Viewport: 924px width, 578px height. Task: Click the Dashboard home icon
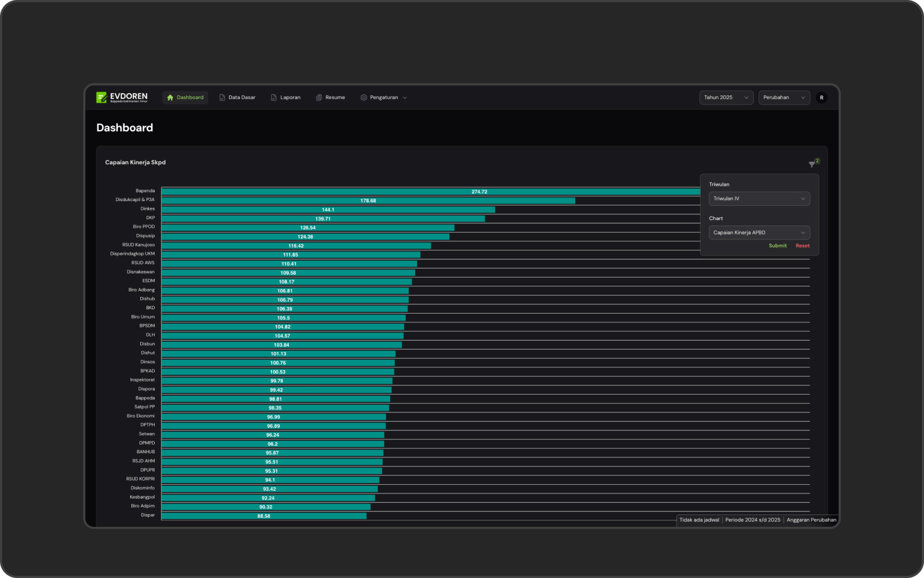170,98
